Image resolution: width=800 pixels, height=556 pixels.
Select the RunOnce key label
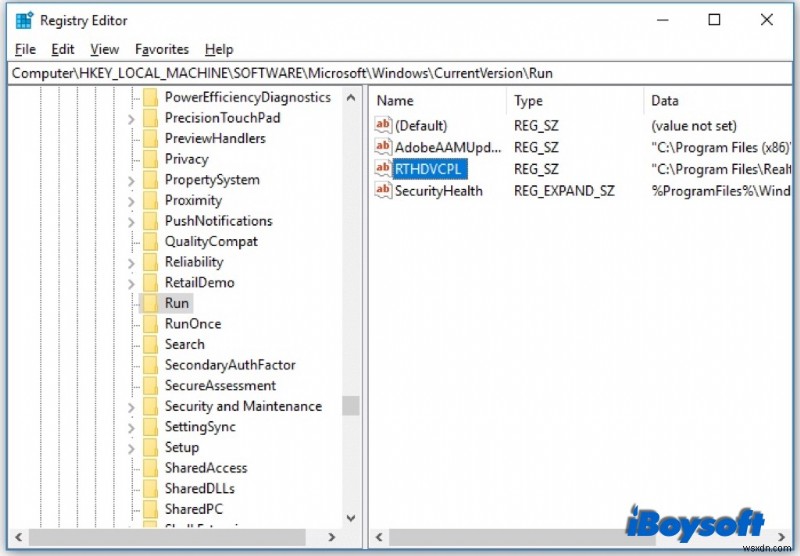tap(193, 324)
